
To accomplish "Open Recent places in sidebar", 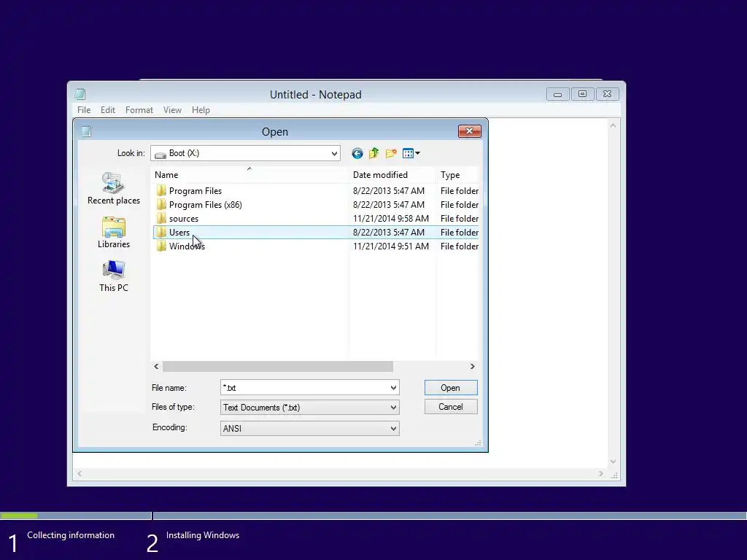I will tap(113, 189).
